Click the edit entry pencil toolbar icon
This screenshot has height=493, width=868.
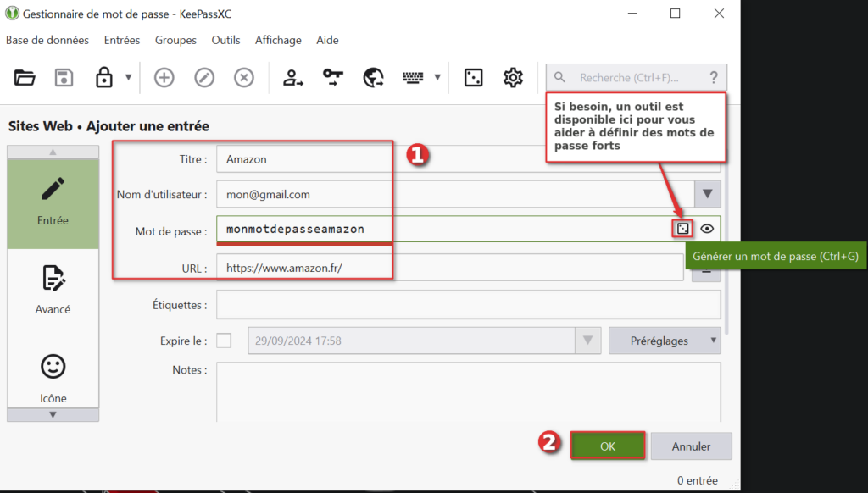204,78
